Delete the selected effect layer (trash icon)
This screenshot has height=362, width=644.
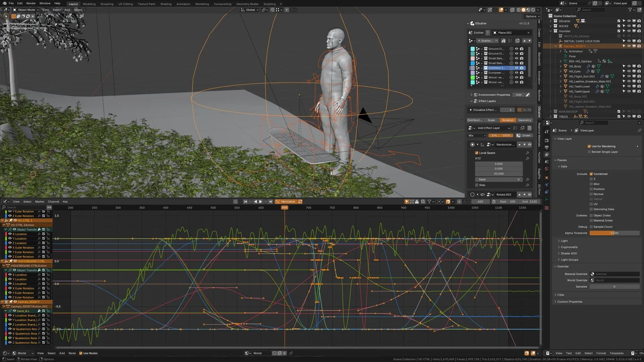pos(530,128)
